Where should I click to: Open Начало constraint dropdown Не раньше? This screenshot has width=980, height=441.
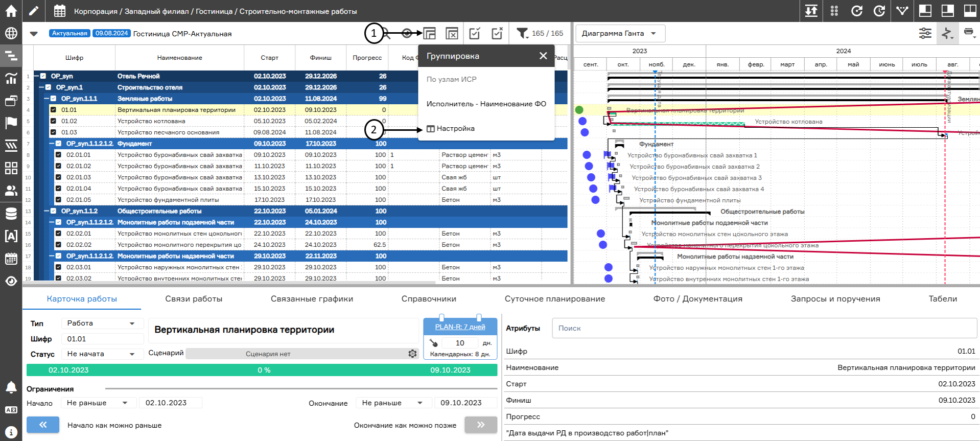coord(98,403)
